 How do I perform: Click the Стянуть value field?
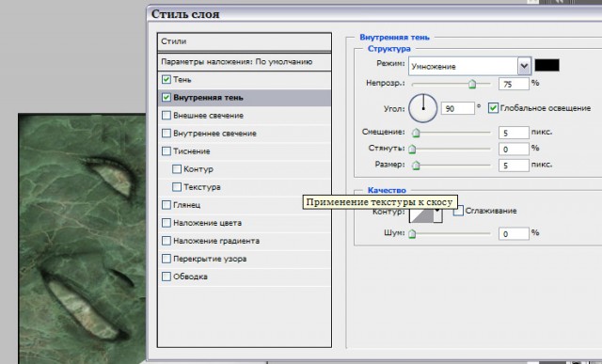514,149
